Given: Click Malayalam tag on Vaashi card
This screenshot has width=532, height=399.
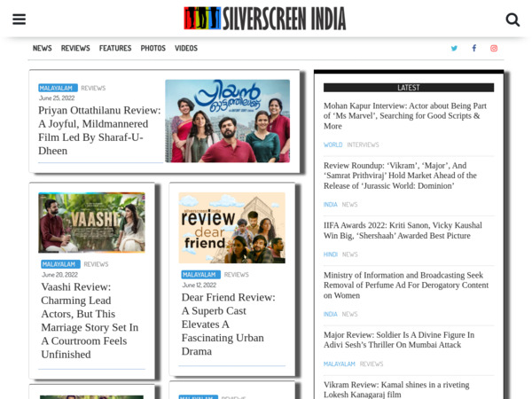Looking at the screenshot, I should click(60, 264).
